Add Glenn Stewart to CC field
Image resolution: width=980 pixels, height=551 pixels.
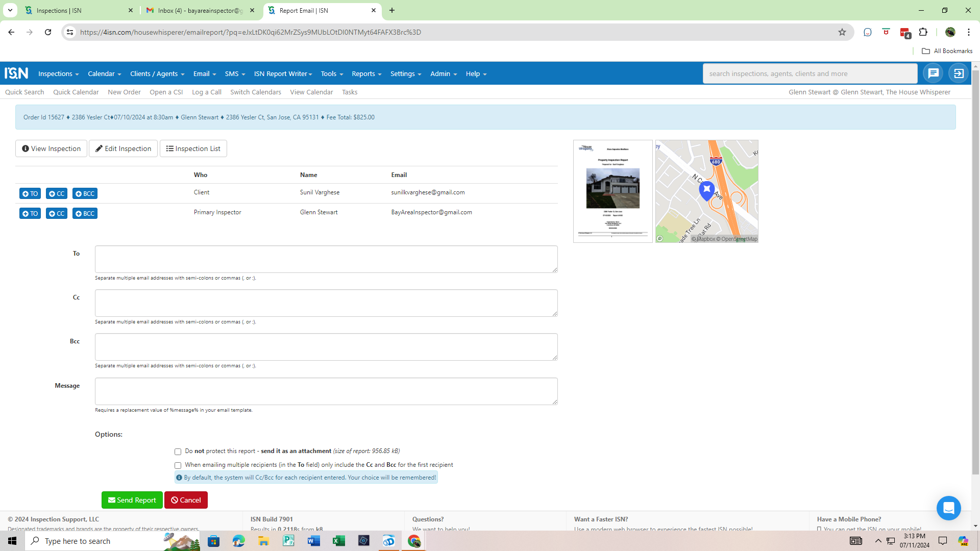(x=57, y=213)
